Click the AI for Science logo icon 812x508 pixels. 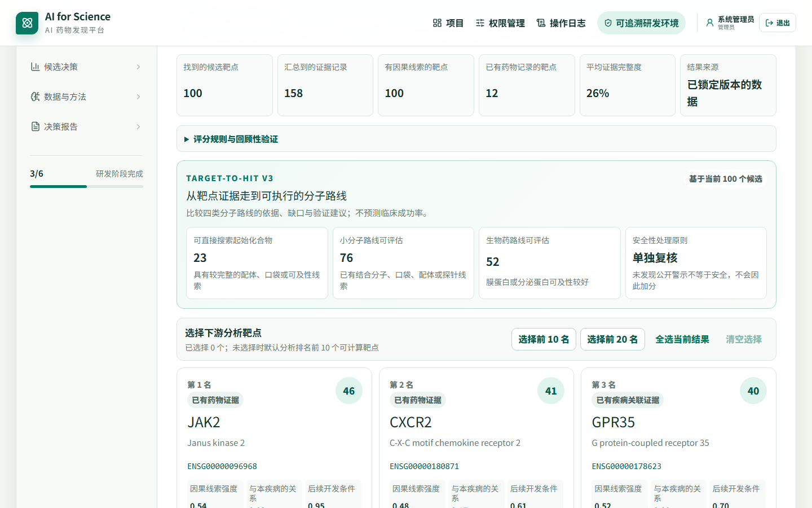point(27,23)
